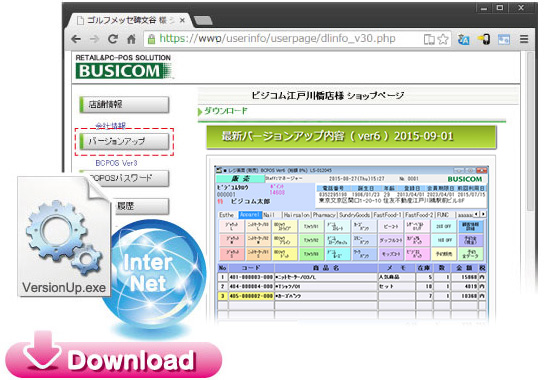Image resolution: width=552 pixels, height=380 pixels.
Task: Open a new browser tab
Action: 203,21
